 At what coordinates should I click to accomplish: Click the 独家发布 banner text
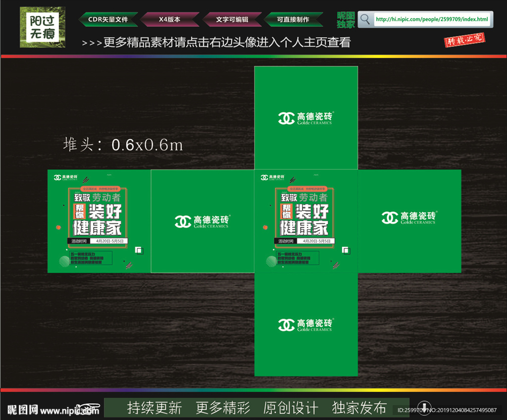[x=359, y=408]
